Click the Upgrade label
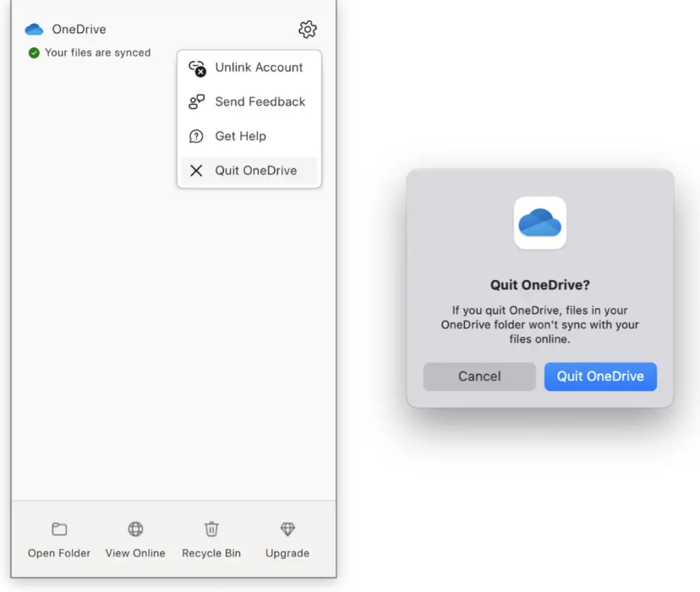The width and height of the screenshot is (700, 592). tap(287, 554)
